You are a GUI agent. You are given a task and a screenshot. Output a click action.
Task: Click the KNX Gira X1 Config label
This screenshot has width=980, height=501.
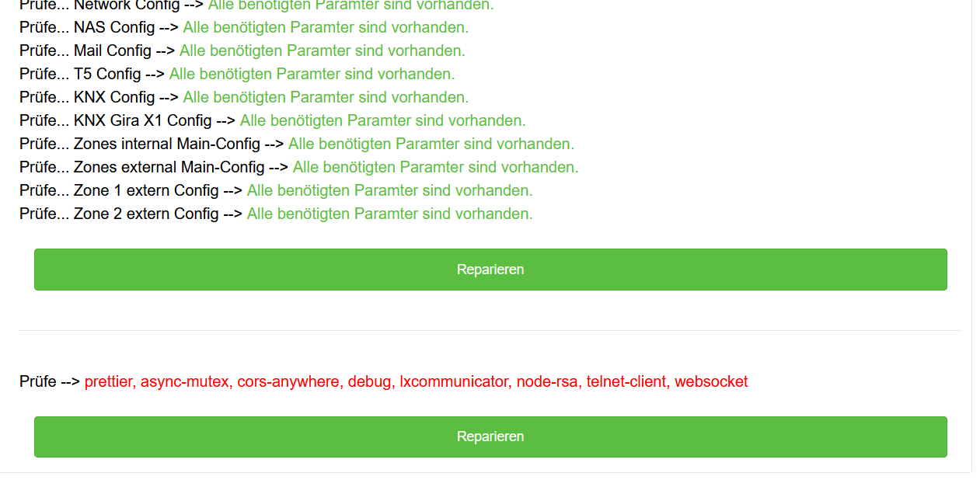click(142, 121)
